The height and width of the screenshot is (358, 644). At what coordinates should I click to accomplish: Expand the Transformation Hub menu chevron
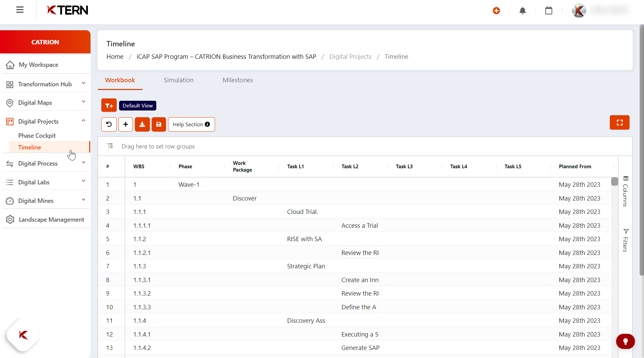(84, 83)
